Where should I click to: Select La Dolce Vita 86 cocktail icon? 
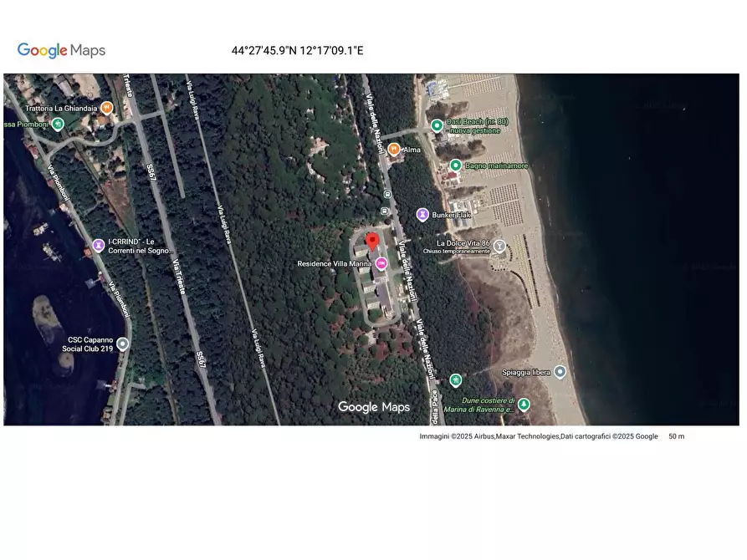click(x=499, y=246)
